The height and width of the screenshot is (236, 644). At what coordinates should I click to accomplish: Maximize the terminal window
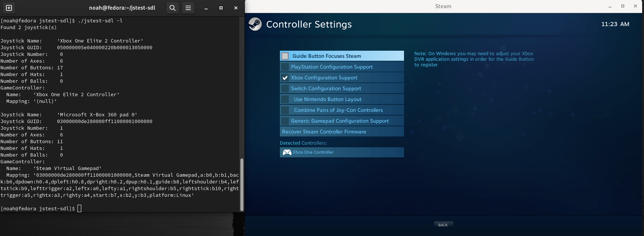coord(221,8)
